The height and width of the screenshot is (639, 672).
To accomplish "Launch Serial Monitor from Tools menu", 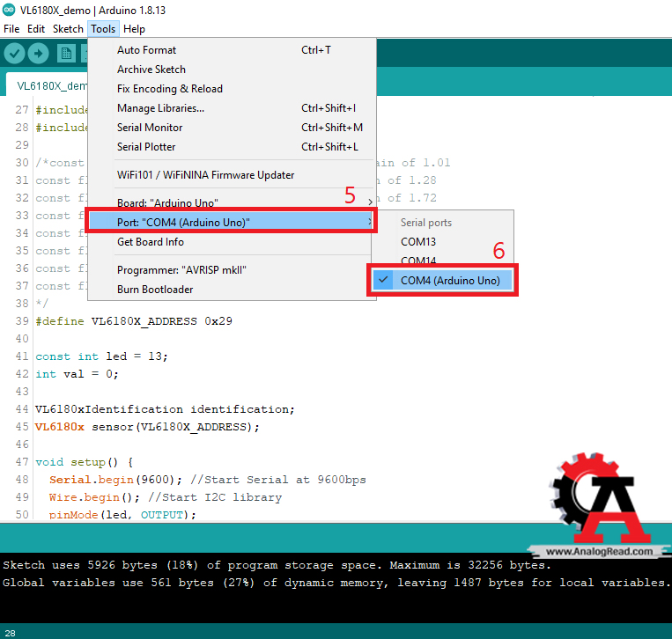I will (x=232, y=128).
